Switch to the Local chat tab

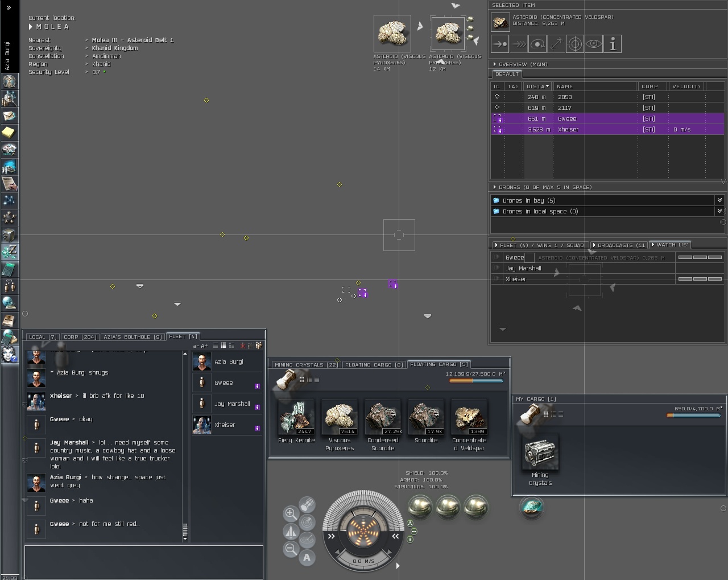pos(43,337)
